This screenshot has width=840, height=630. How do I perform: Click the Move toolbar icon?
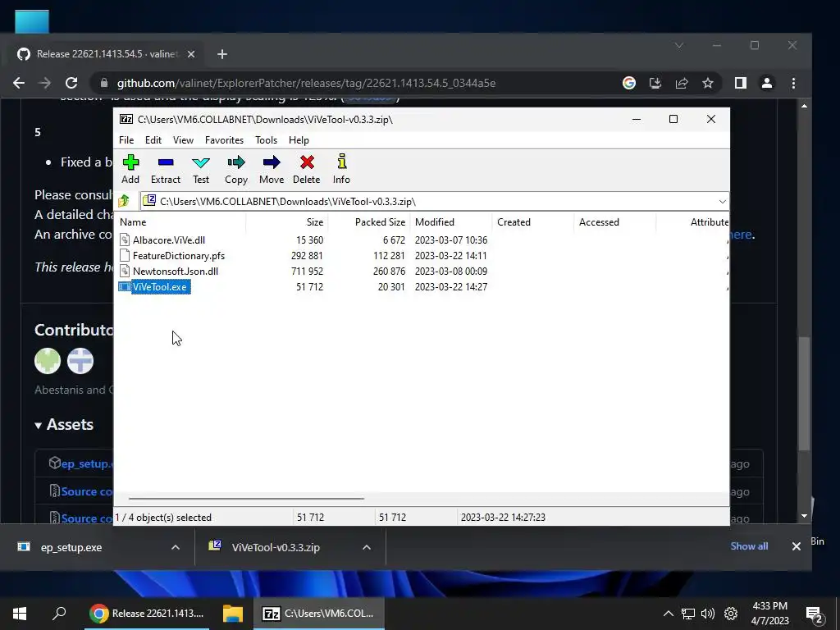(x=272, y=162)
